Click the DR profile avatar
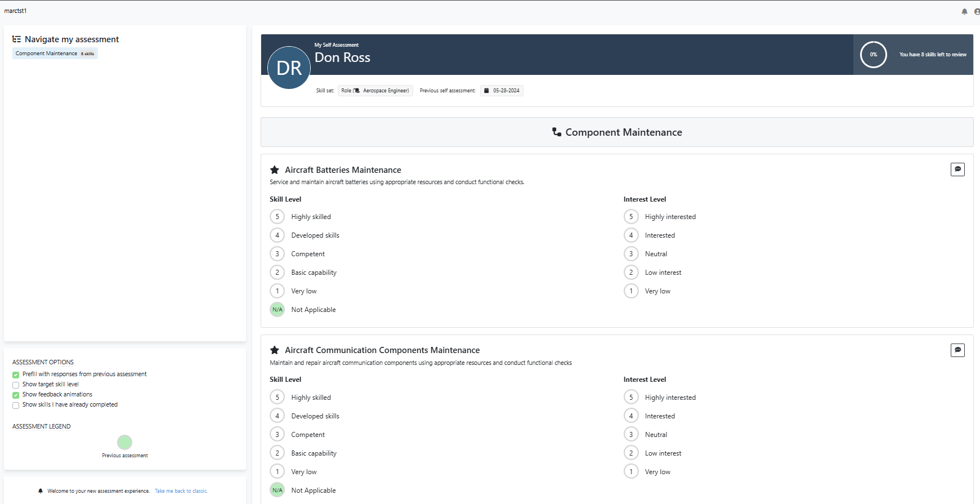The height and width of the screenshot is (504, 980). (x=289, y=68)
